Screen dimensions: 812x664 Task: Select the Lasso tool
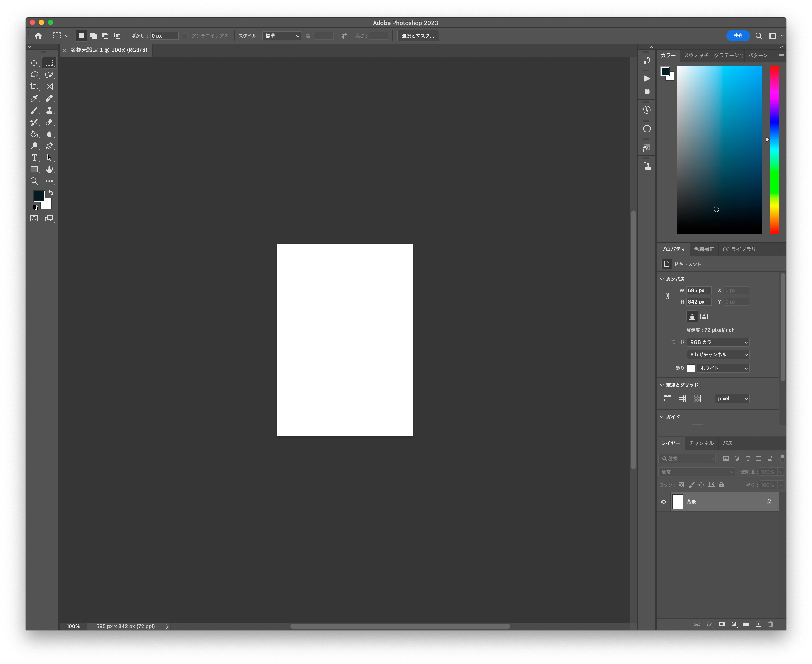34,75
